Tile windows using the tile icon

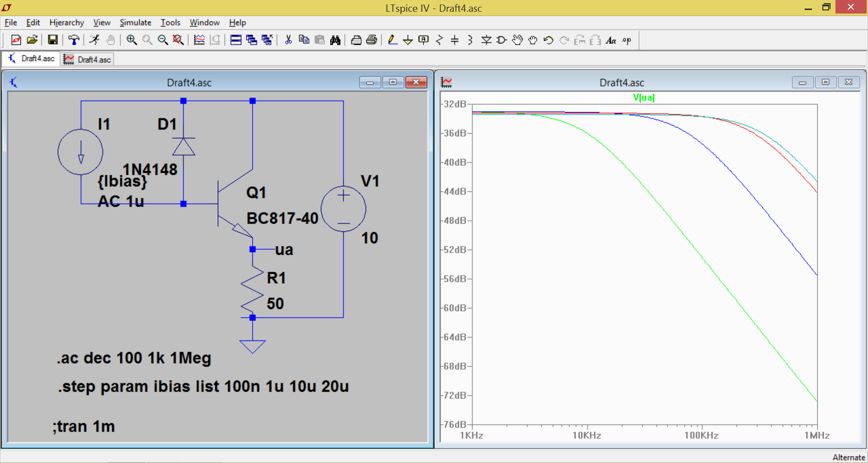(x=236, y=40)
